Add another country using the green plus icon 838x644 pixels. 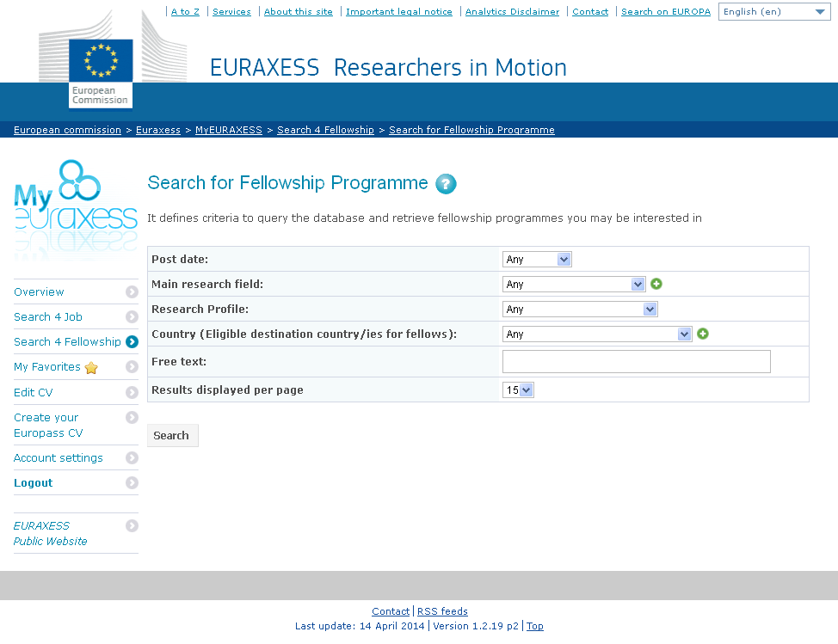[x=703, y=334]
